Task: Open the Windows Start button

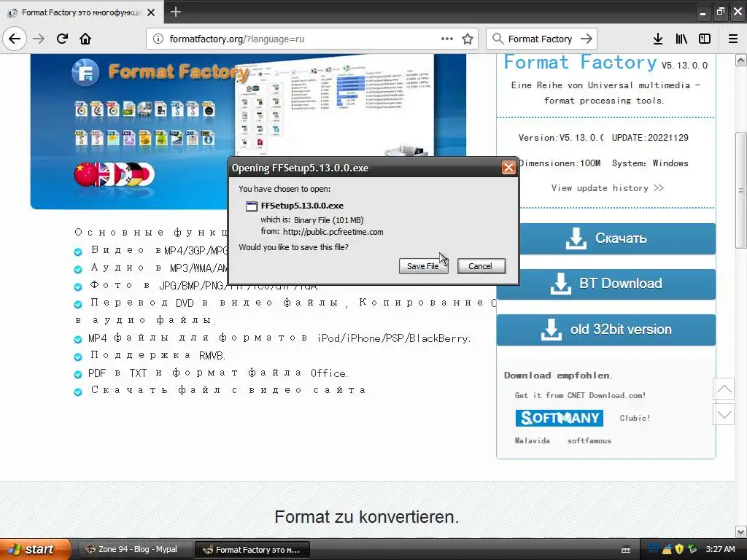Action: 35,549
